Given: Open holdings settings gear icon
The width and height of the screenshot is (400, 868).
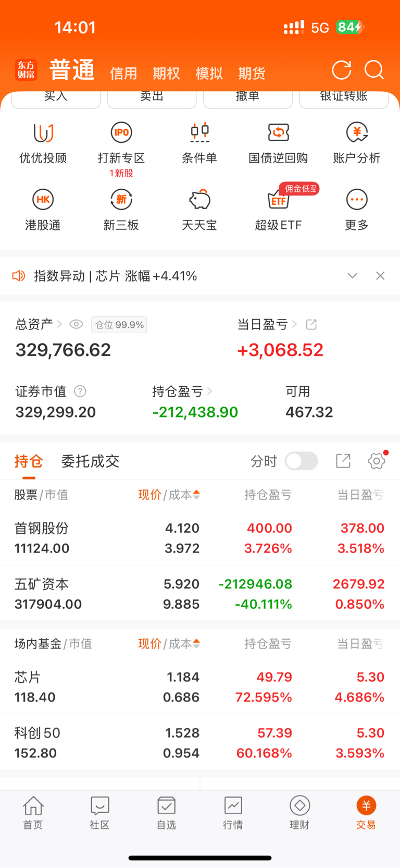Looking at the screenshot, I should (x=377, y=461).
